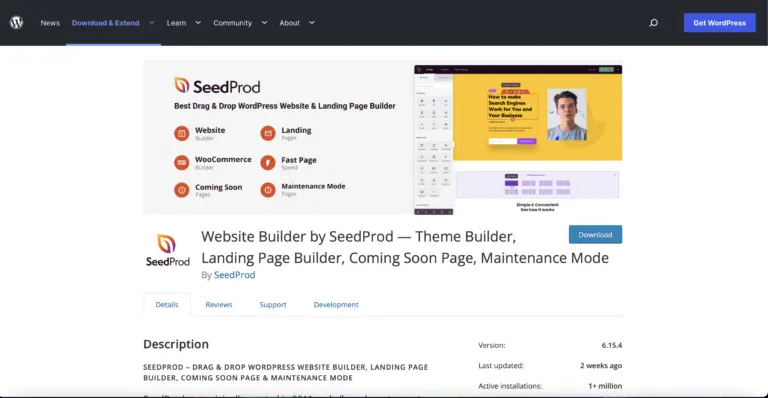The image size is (768, 398).
Task: Switch to the Support tab
Action: pyautogui.click(x=273, y=304)
